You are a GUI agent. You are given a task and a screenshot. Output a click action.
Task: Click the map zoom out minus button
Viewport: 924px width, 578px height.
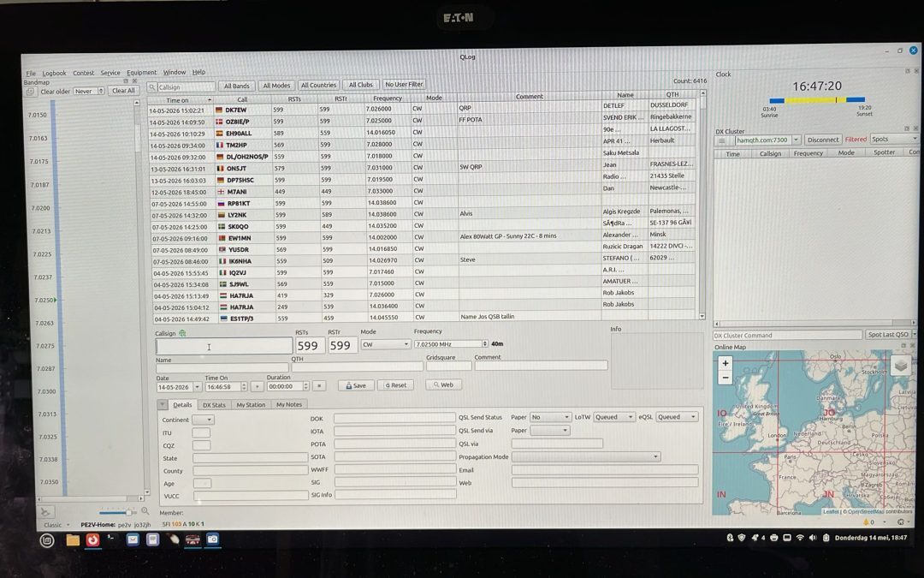[725, 378]
